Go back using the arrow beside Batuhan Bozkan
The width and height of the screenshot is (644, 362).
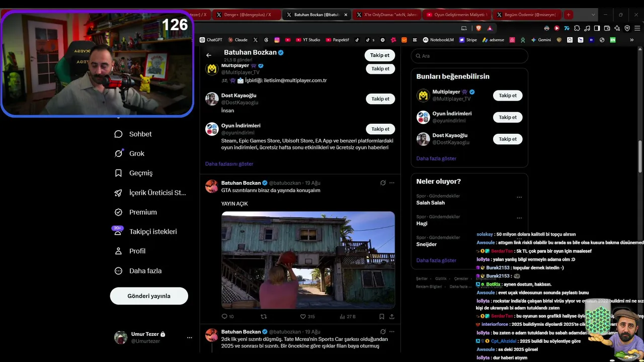(209, 55)
